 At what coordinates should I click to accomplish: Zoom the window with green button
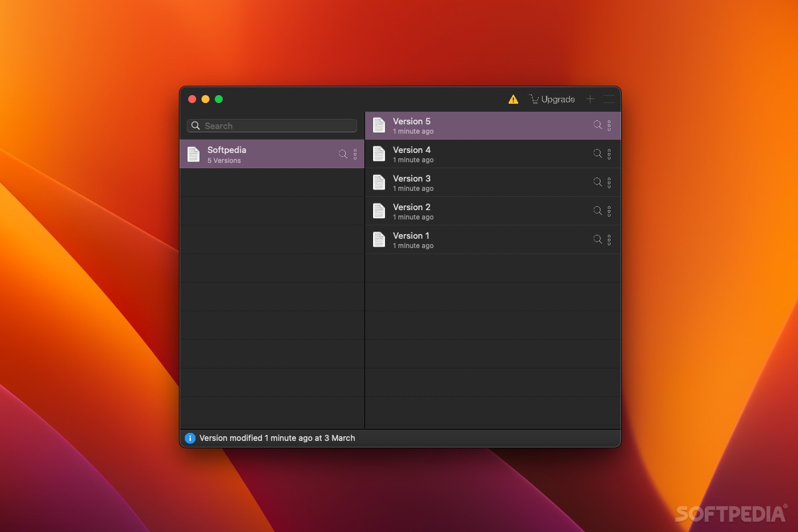219,99
